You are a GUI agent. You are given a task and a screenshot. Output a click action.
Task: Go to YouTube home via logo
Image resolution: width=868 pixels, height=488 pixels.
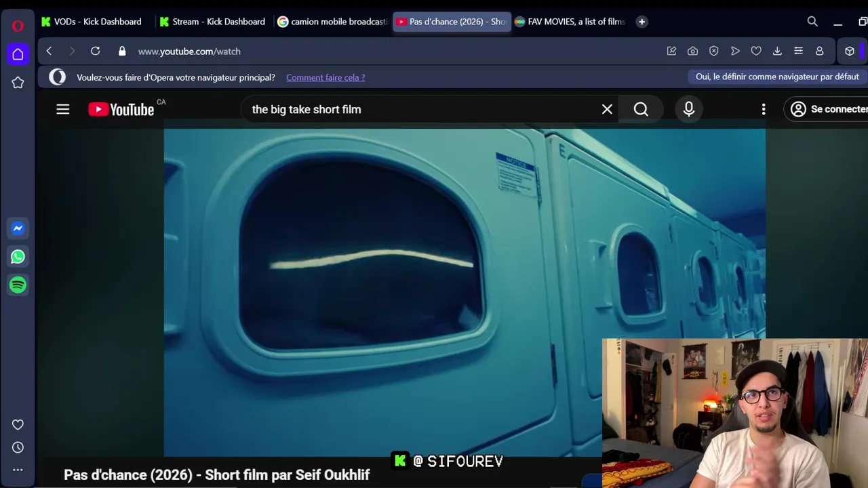(121, 109)
